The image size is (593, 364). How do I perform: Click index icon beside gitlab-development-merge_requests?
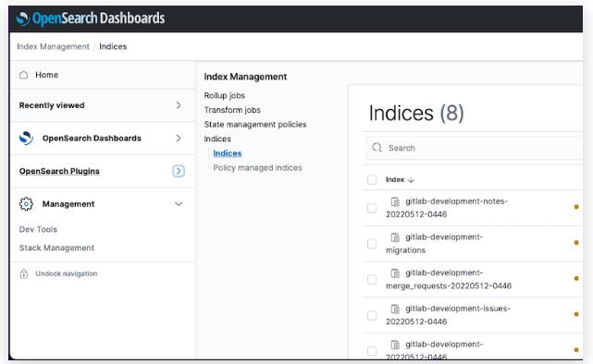click(395, 273)
